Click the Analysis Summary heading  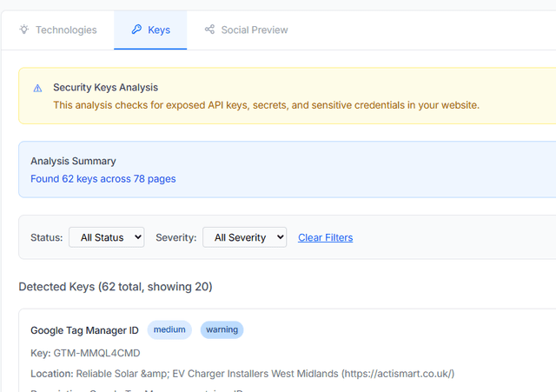73,161
